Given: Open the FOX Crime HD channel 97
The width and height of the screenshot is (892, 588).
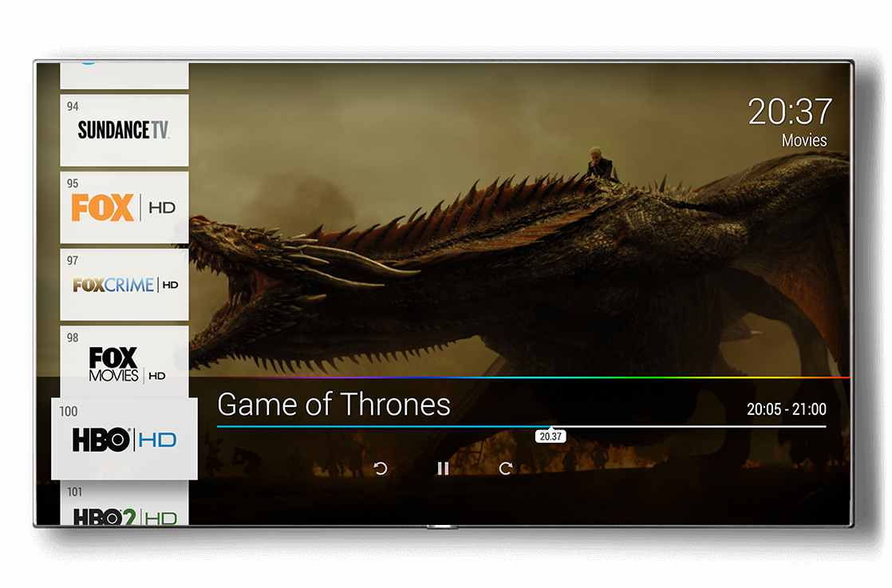Looking at the screenshot, I should 124,284.
